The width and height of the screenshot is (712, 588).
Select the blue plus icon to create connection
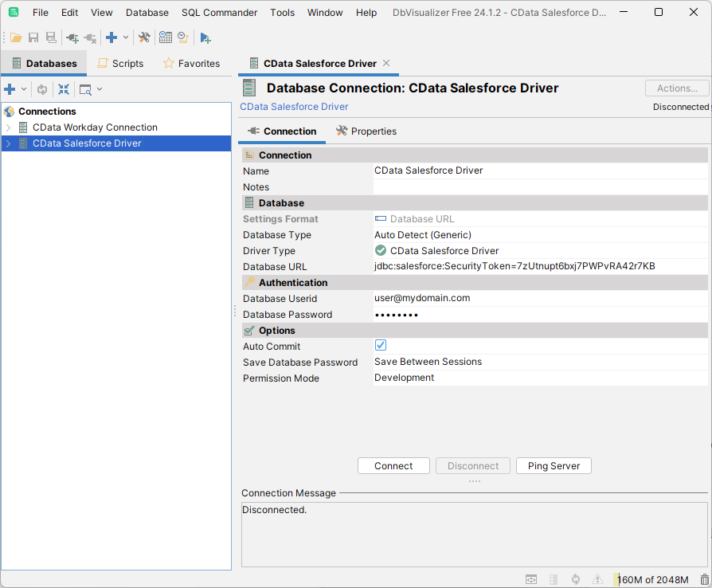click(11, 89)
